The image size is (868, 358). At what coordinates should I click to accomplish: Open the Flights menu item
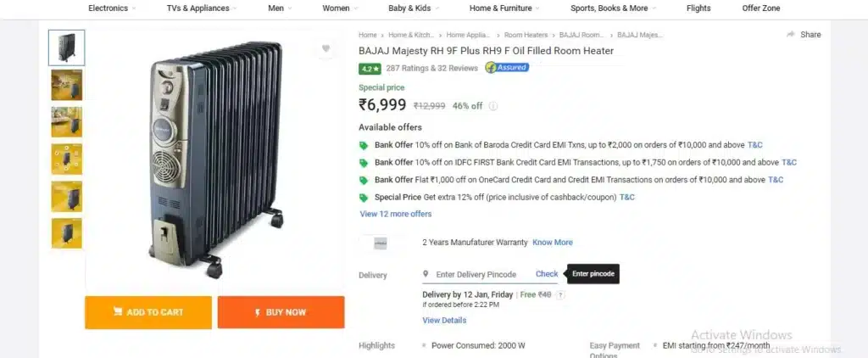[698, 8]
